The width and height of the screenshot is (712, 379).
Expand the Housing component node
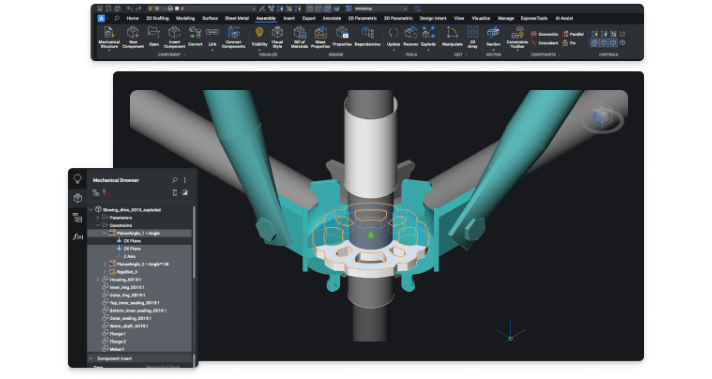click(98, 280)
